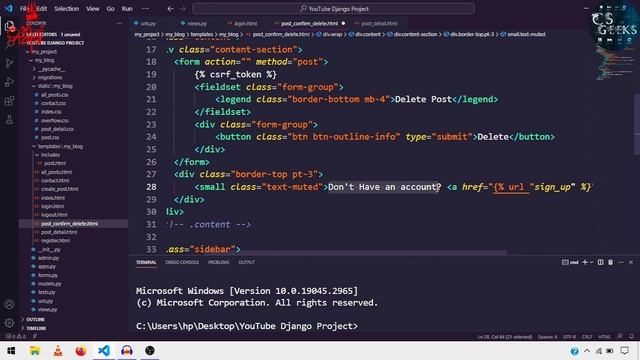The height and width of the screenshot is (360, 640).
Task: Click the cmd terminal shell indicator
Action: pos(570,262)
